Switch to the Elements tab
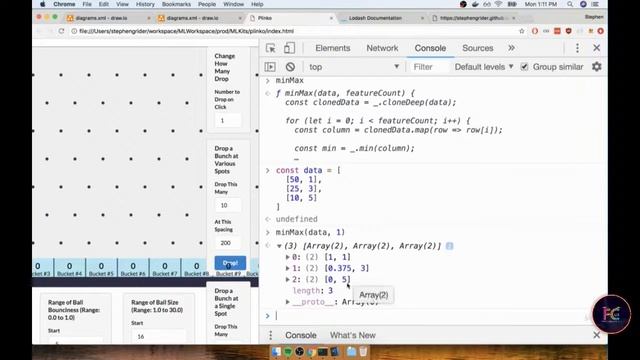Image resolution: width=640 pixels, height=360 pixels. click(333, 48)
